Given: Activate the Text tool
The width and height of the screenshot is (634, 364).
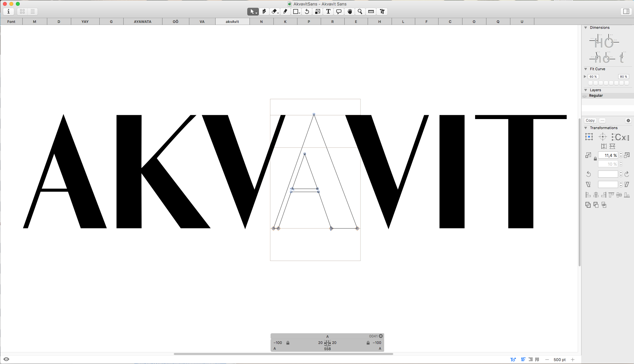Looking at the screenshot, I should (x=328, y=12).
